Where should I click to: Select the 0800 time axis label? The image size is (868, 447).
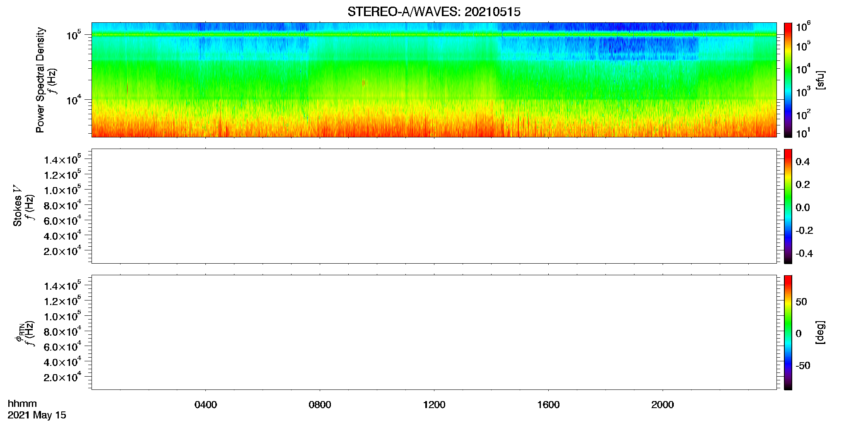pos(320,405)
